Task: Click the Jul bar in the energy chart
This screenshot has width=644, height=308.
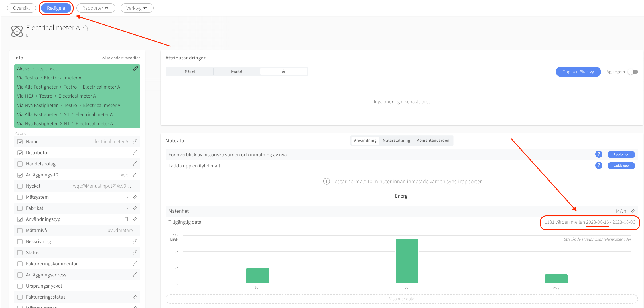Action: [x=407, y=261]
